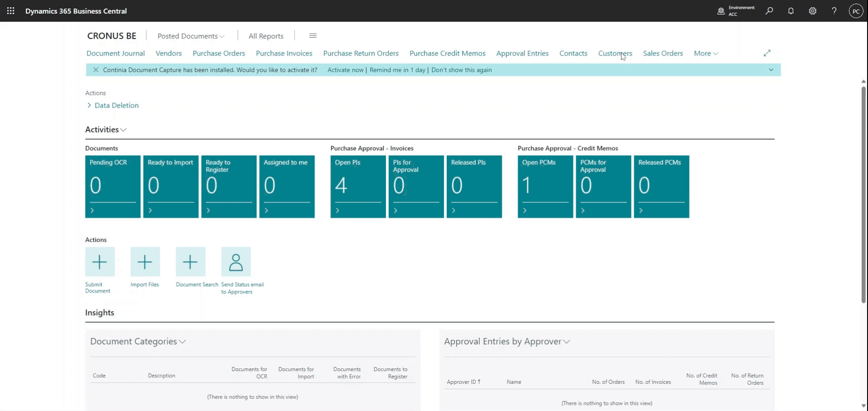Click Don't show this again
The height and width of the screenshot is (411, 868).
click(462, 70)
